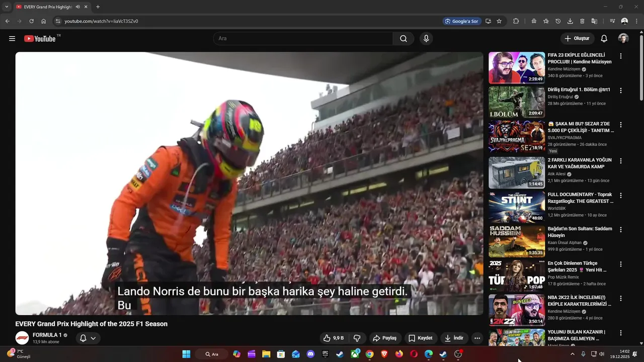The height and width of the screenshot is (362, 644).
Task: Open Discord from the taskbar
Action: (x=310, y=354)
